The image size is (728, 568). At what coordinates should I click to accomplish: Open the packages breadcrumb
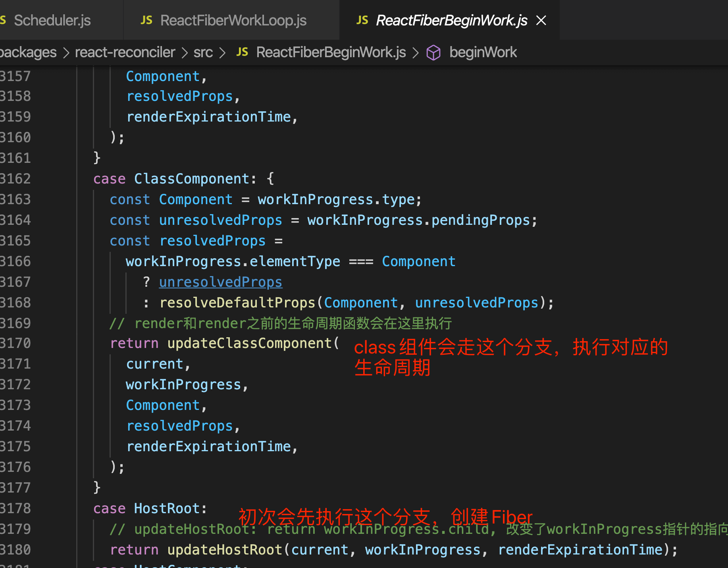click(28, 52)
